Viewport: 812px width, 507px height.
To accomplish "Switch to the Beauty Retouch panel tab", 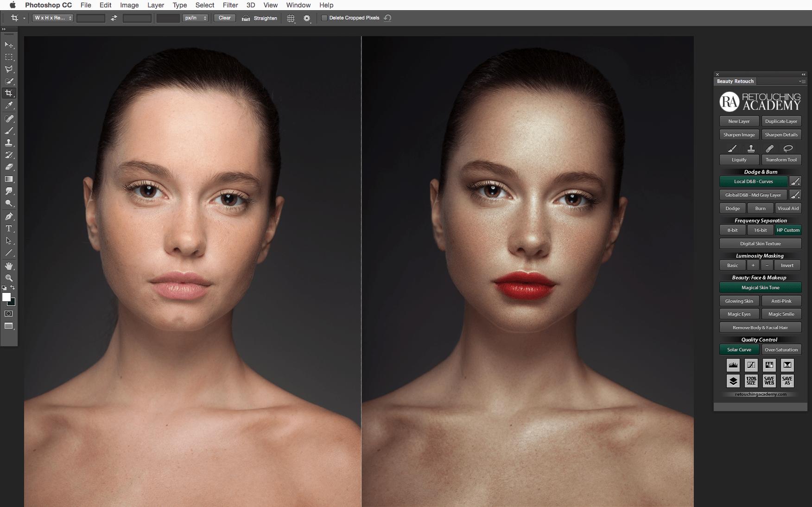I will coord(735,81).
